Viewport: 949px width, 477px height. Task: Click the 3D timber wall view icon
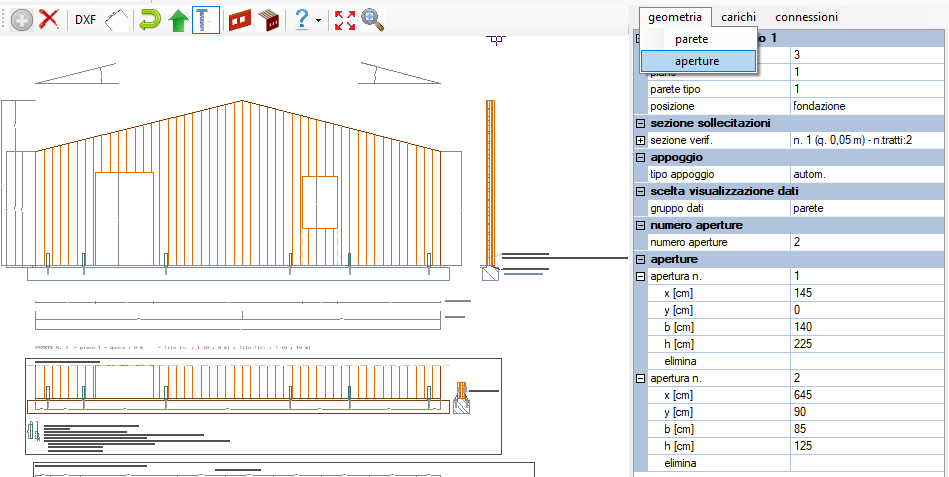click(267, 20)
